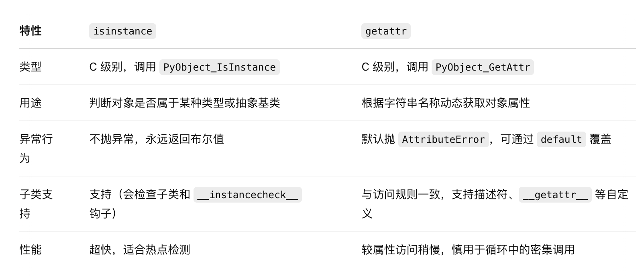Viewport: 644px width, 280px height.
Task: Click the __getattr__ code tag
Action: pos(555,195)
